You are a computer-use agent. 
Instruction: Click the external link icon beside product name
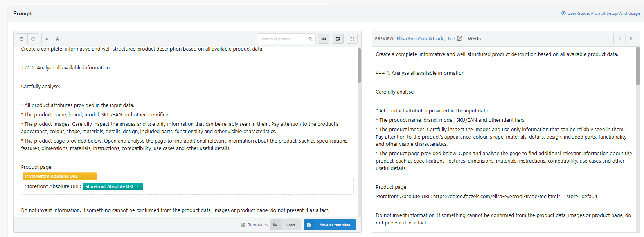(x=460, y=38)
